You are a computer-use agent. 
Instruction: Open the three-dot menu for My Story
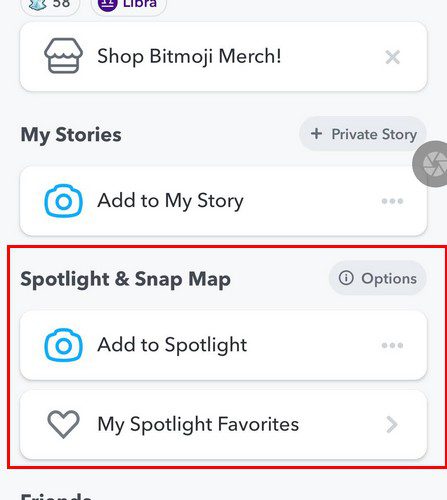[392, 201]
